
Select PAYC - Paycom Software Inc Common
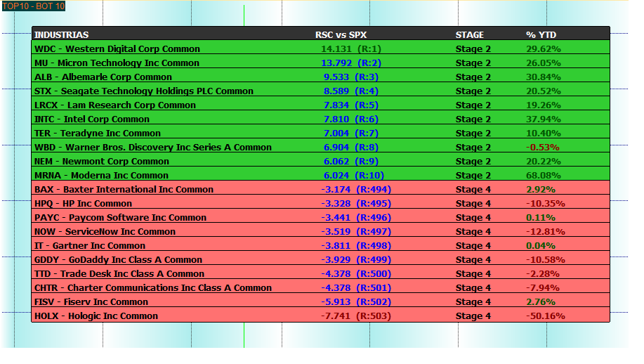click(x=120, y=217)
